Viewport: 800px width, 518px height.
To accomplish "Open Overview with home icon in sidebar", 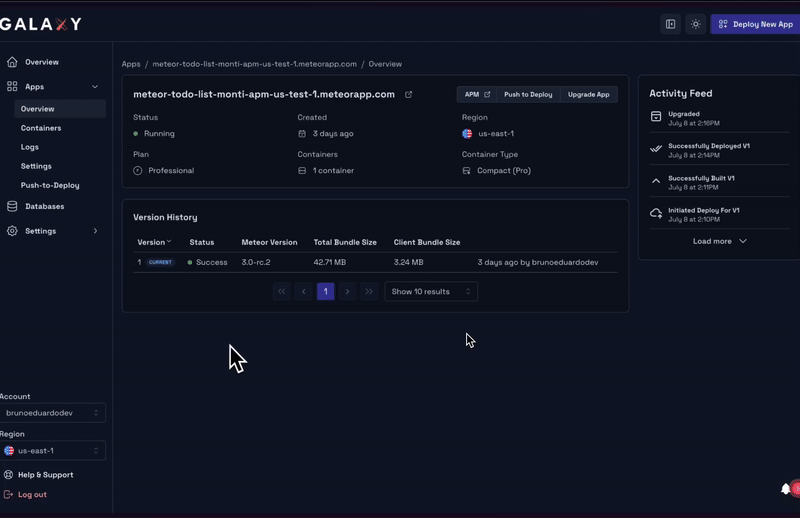I will click(x=12, y=62).
